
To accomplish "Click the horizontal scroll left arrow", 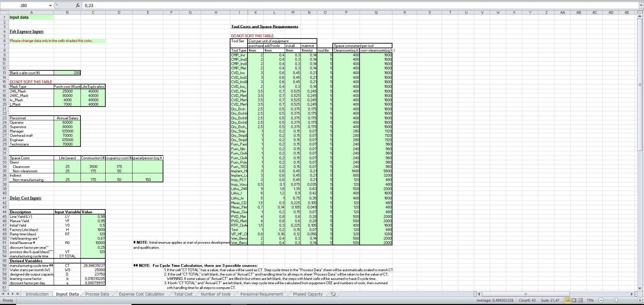I will 479,294.
